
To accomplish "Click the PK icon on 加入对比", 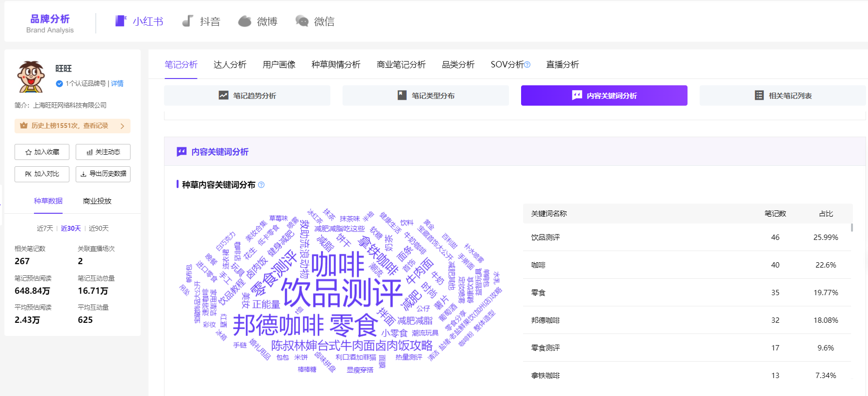I will (28, 174).
